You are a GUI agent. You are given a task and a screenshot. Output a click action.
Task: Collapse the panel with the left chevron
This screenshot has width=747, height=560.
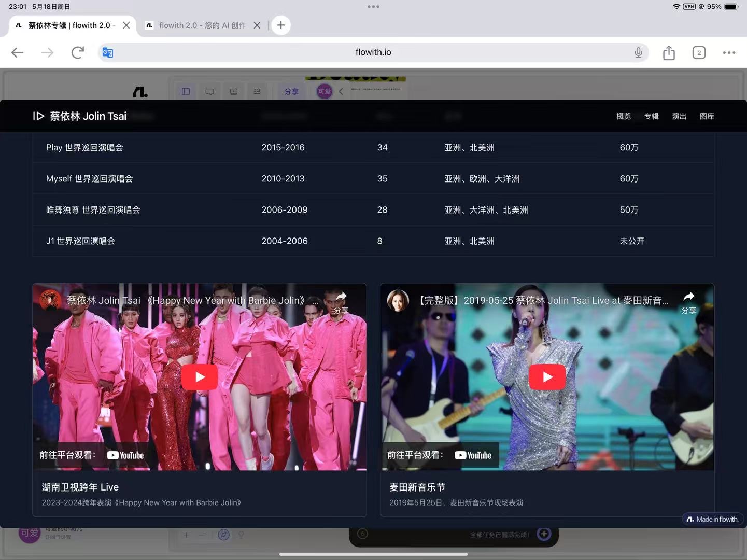[x=341, y=92]
